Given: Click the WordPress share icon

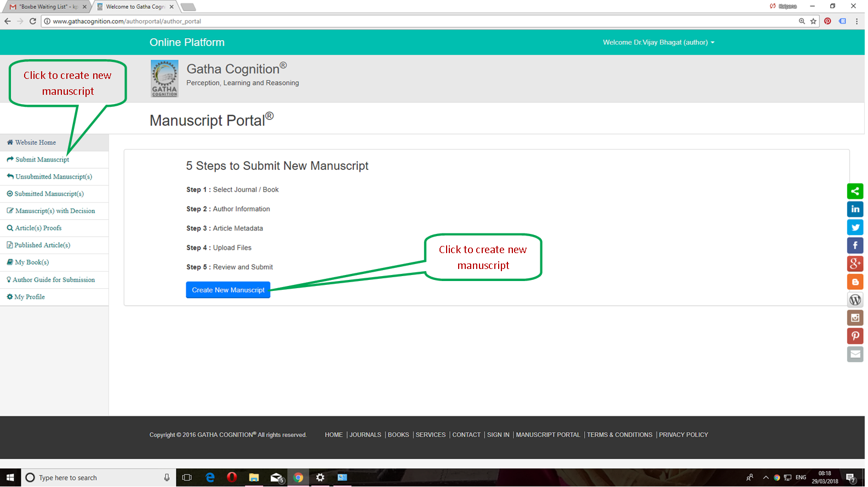Looking at the screenshot, I should [x=855, y=300].
